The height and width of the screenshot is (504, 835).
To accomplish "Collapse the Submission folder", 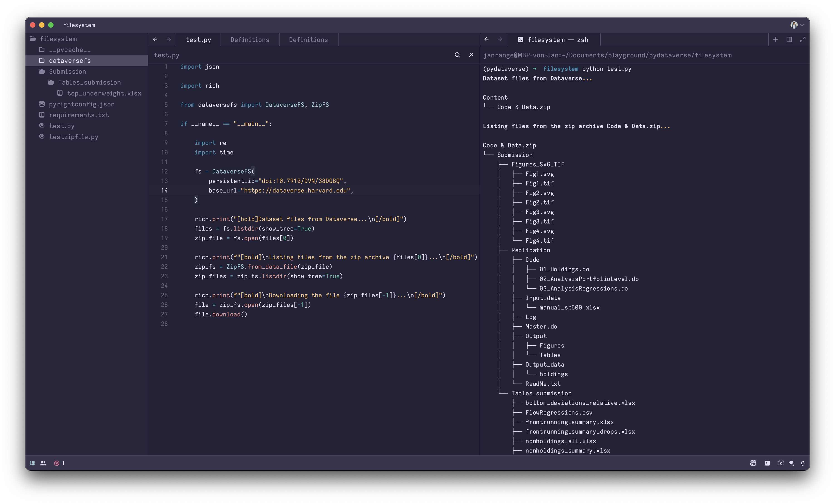I will click(x=67, y=71).
